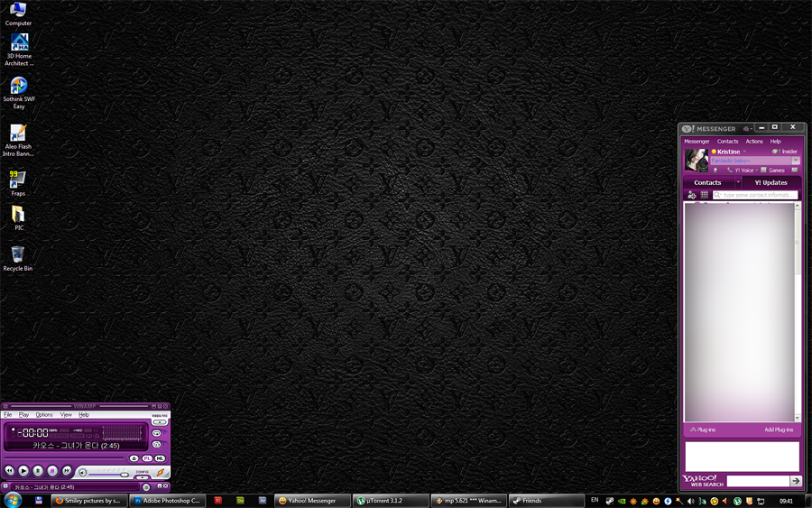Click the Winamp time display
Viewport: 812px width, 508px height.
pyautogui.click(x=32, y=432)
